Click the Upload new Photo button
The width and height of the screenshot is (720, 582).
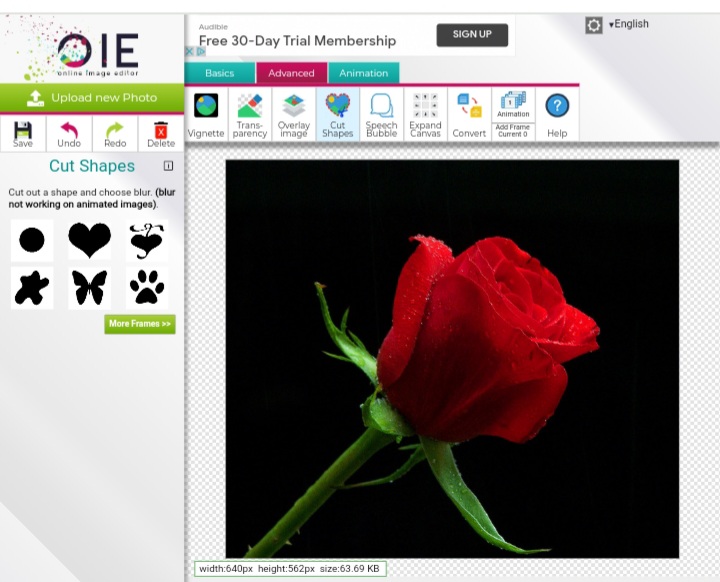92,98
